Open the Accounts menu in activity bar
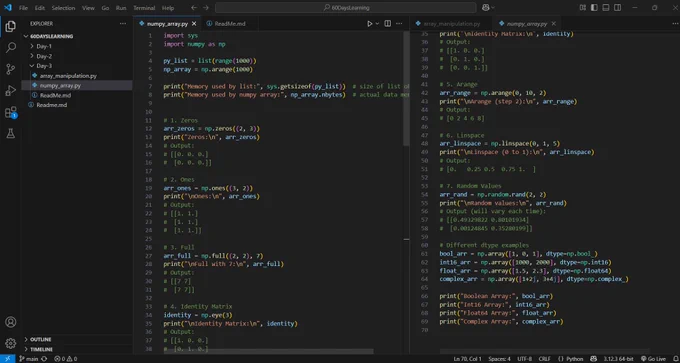 click(10, 322)
